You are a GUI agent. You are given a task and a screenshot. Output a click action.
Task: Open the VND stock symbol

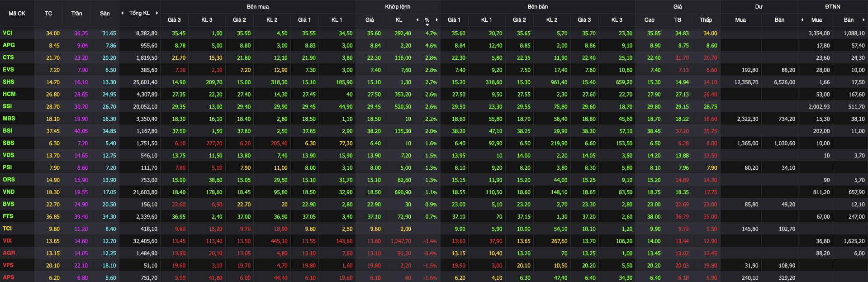(x=9, y=192)
